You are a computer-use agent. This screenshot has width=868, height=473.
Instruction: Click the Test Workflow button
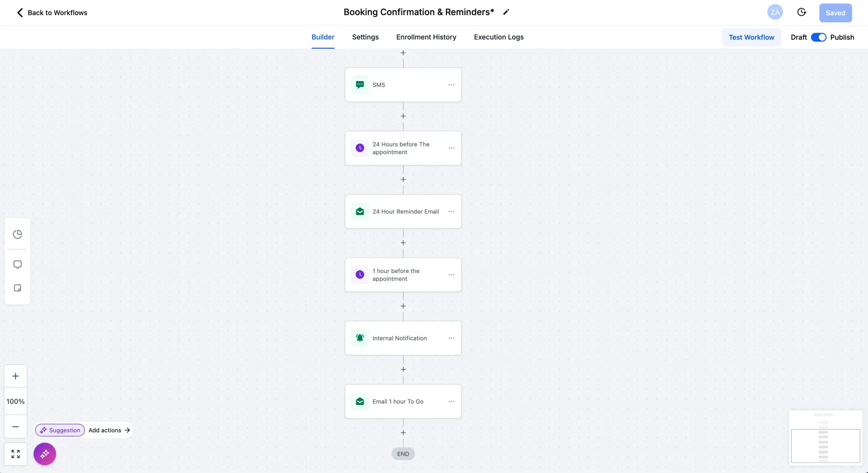[751, 37]
